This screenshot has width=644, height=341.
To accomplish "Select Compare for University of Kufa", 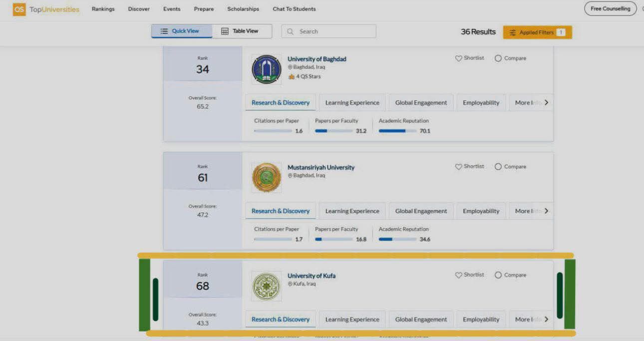I will tap(498, 275).
